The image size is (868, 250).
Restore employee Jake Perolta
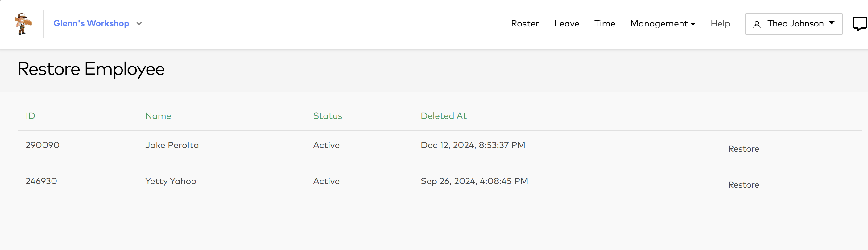(x=743, y=149)
